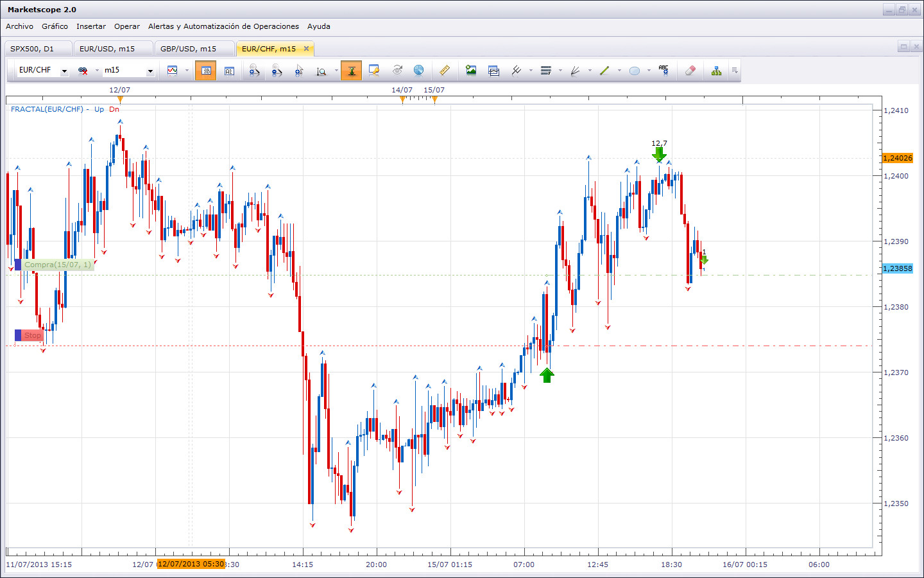The width and height of the screenshot is (924, 578).
Task: Select the Andrews pitchfork tool
Action: 516,71
